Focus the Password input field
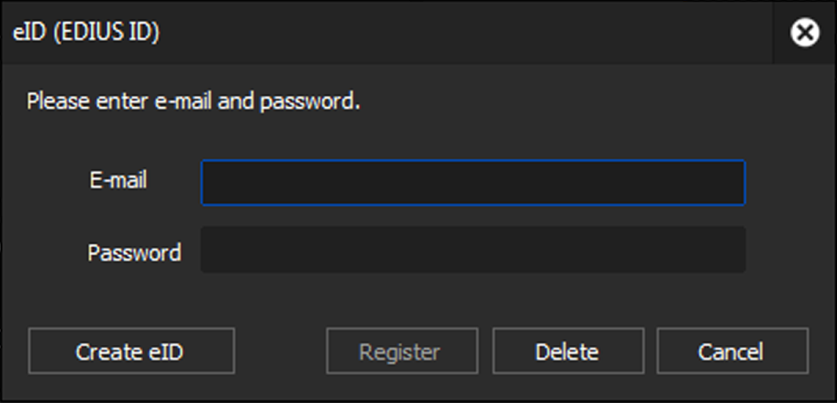 point(472,249)
